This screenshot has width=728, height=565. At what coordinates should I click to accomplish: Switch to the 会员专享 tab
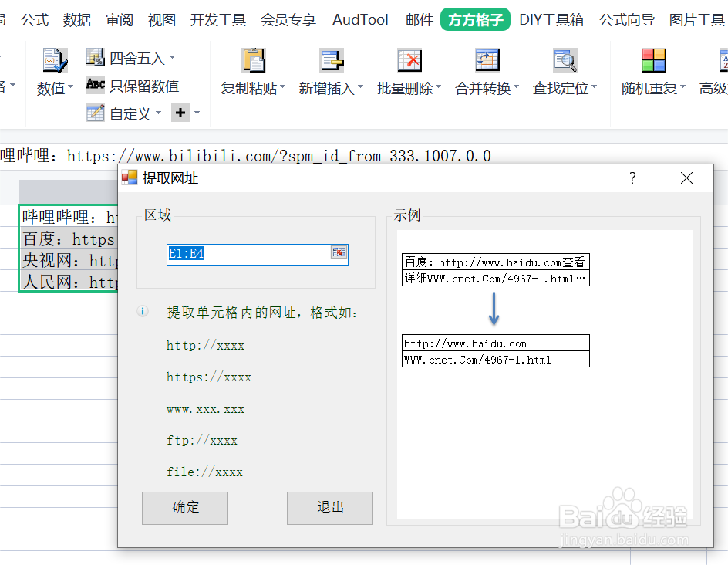[x=288, y=20]
